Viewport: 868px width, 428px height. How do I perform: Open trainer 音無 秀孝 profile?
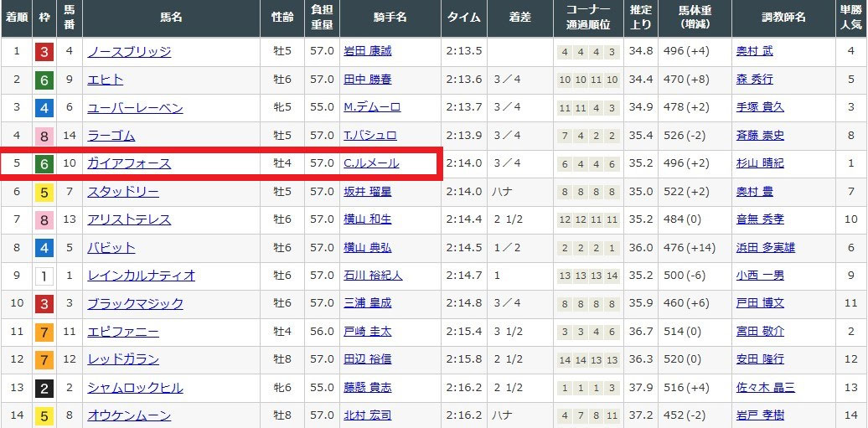pyautogui.click(x=760, y=219)
